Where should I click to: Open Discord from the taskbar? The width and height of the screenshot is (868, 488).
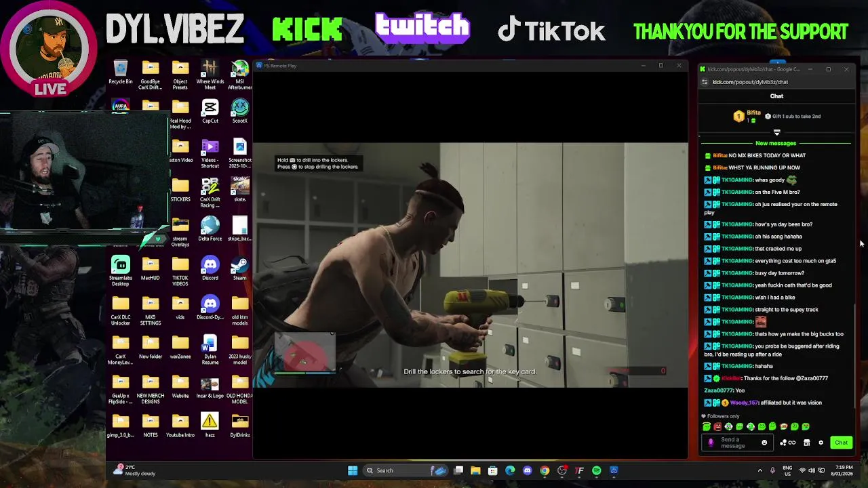[x=528, y=470]
